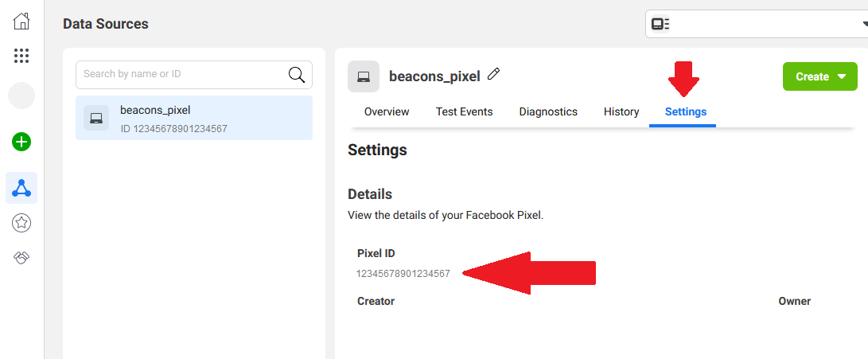Open the Diagnostics tab
The height and width of the screenshot is (359, 868).
[548, 112]
